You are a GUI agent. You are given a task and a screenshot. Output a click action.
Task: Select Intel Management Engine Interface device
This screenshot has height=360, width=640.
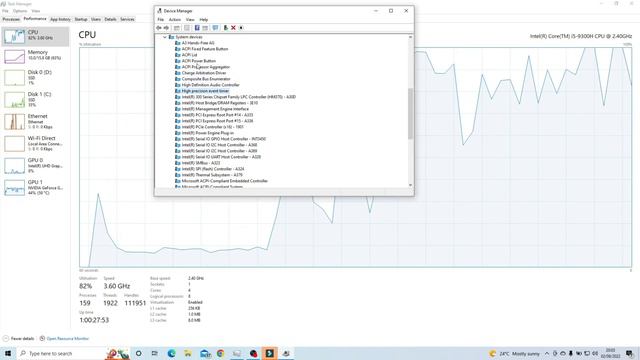pyautogui.click(x=215, y=109)
